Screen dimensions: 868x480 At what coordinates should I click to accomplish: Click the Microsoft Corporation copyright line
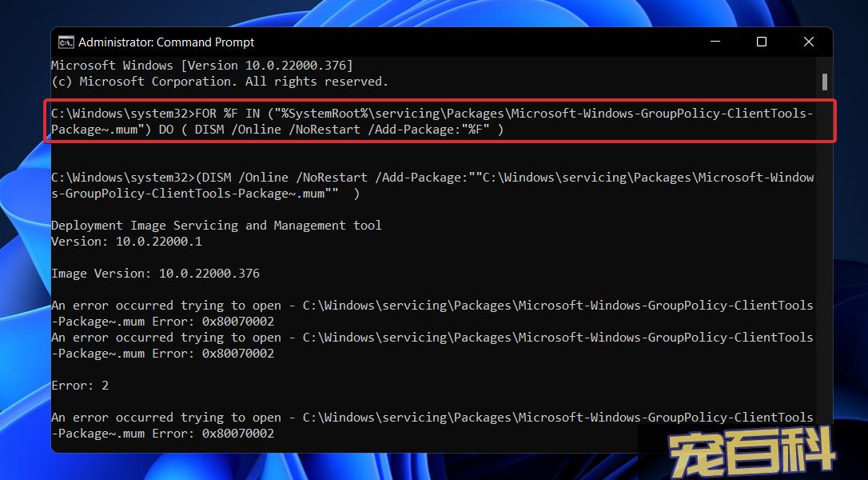tap(219, 82)
